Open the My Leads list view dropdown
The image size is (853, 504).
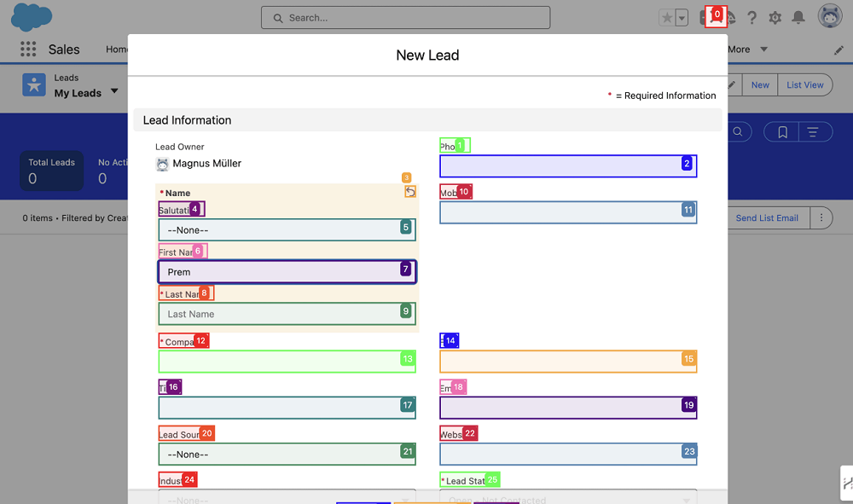click(x=114, y=90)
